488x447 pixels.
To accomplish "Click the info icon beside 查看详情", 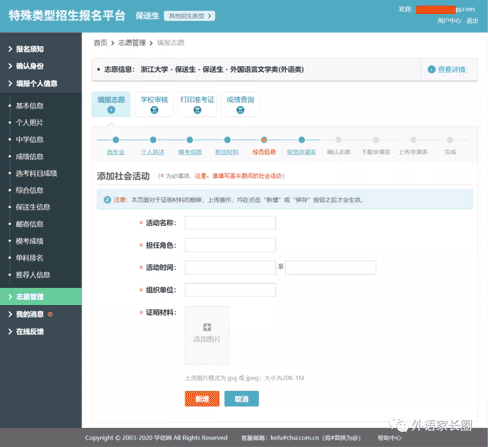I will [x=431, y=69].
